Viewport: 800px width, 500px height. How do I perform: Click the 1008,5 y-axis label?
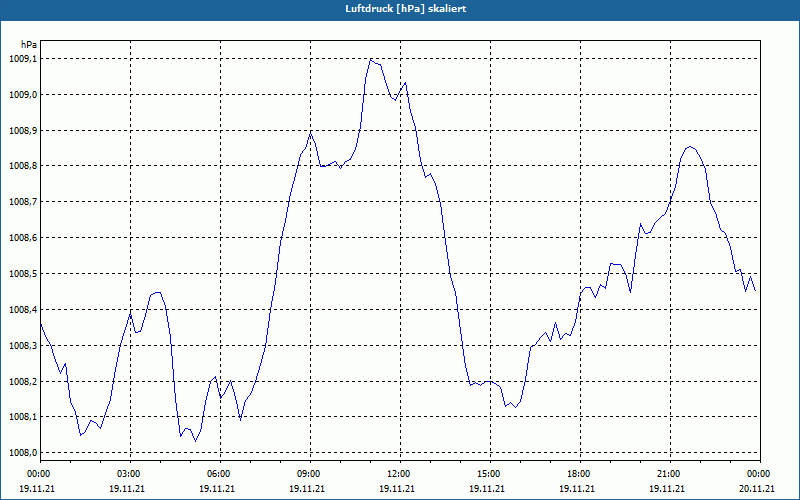tap(23, 274)
